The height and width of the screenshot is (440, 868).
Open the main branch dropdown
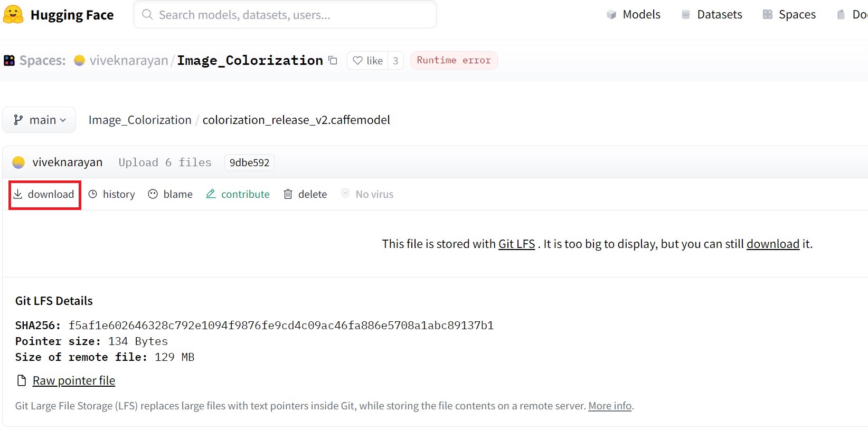(x=39, y=120)
